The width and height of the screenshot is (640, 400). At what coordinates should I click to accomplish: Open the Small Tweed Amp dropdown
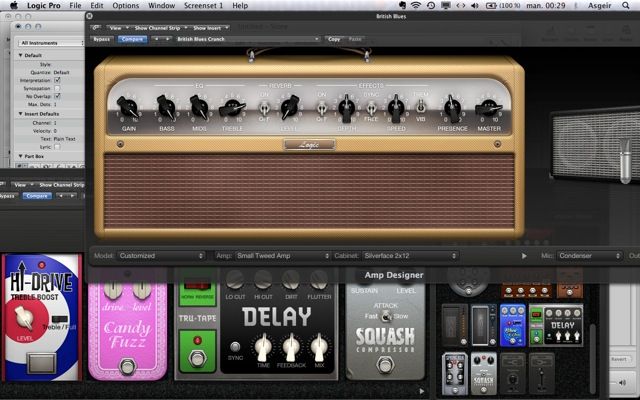(282, 256)
